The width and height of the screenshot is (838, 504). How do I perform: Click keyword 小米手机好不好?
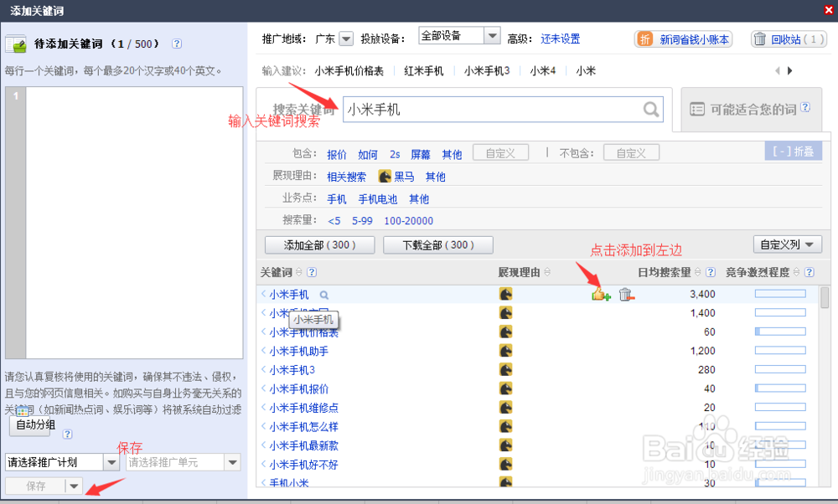pyautogui.click(x=303, y=465)
